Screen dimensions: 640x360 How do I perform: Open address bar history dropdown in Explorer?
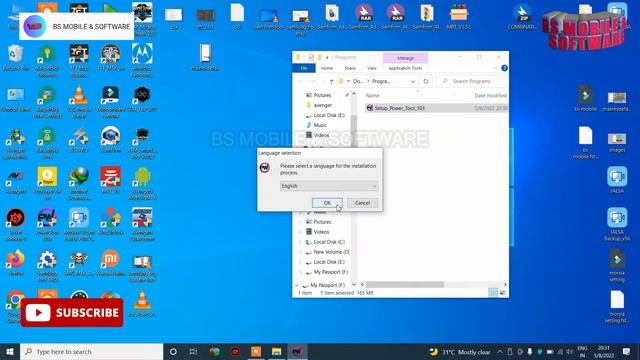click(x=413, y=81)
